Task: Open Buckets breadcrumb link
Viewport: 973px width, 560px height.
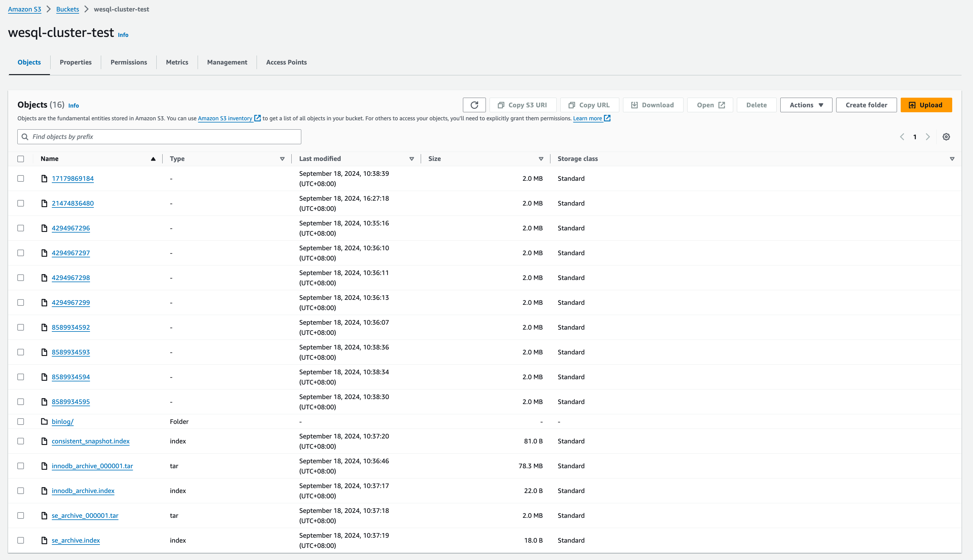Action: pyautogui.click(x=67, y=9)
